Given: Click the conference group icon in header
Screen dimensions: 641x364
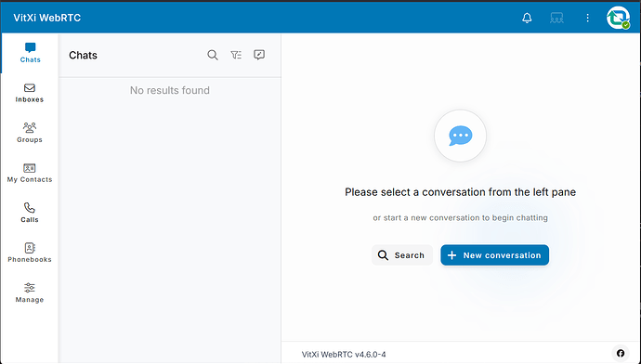Looking at the screenshot, I should (x=556, y=18).
